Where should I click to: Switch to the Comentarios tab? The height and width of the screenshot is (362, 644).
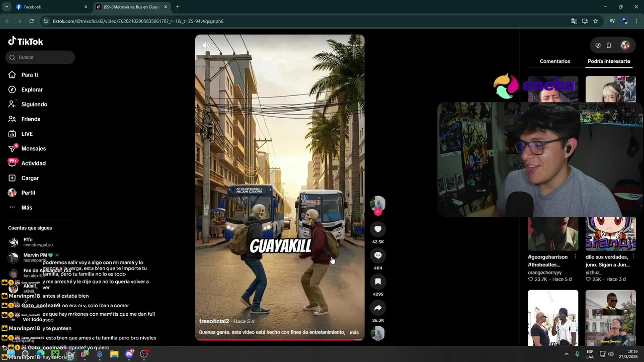555,61
